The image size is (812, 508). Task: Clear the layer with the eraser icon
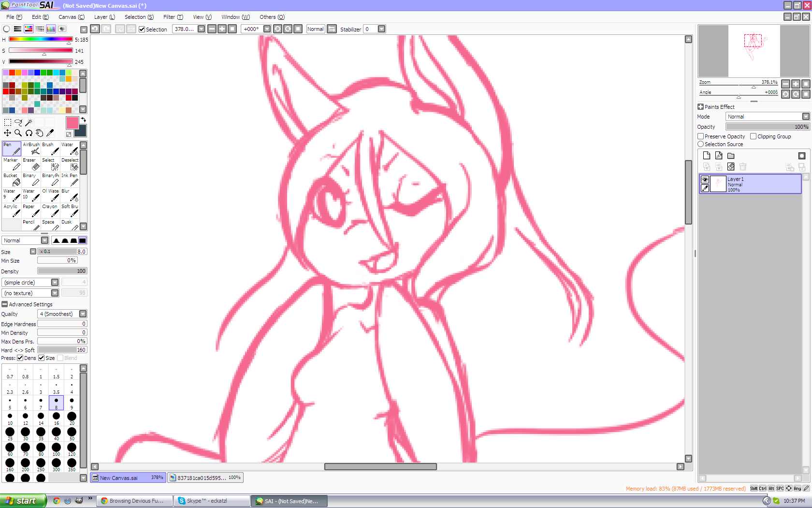731,167
